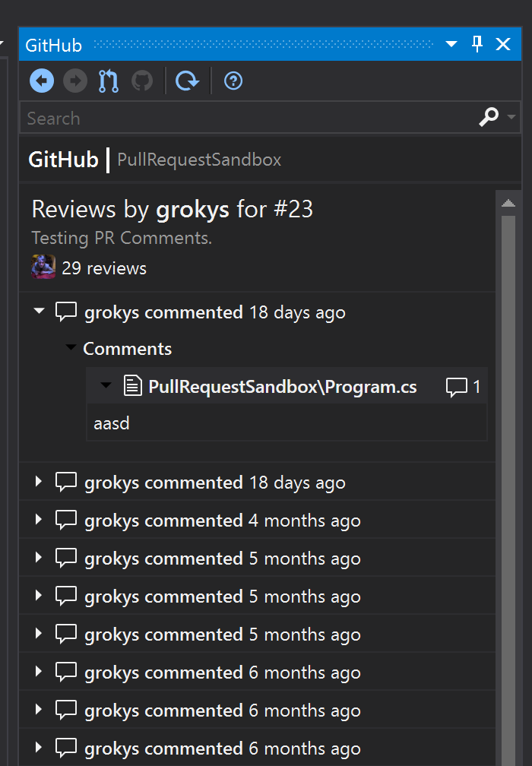Screen dimensions: 532x766
Task: Close the GitHub tool window
Action: pos(503,44)
